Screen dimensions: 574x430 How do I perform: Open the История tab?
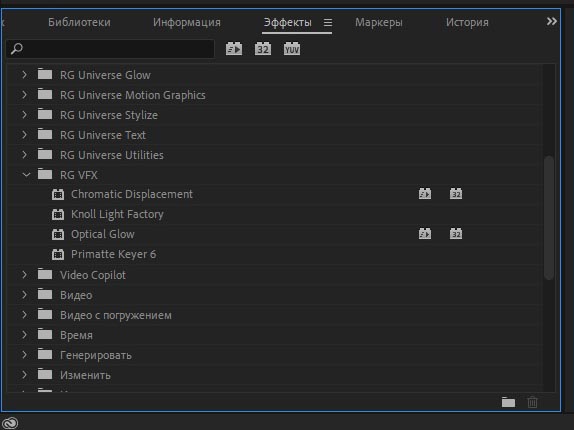467,22
